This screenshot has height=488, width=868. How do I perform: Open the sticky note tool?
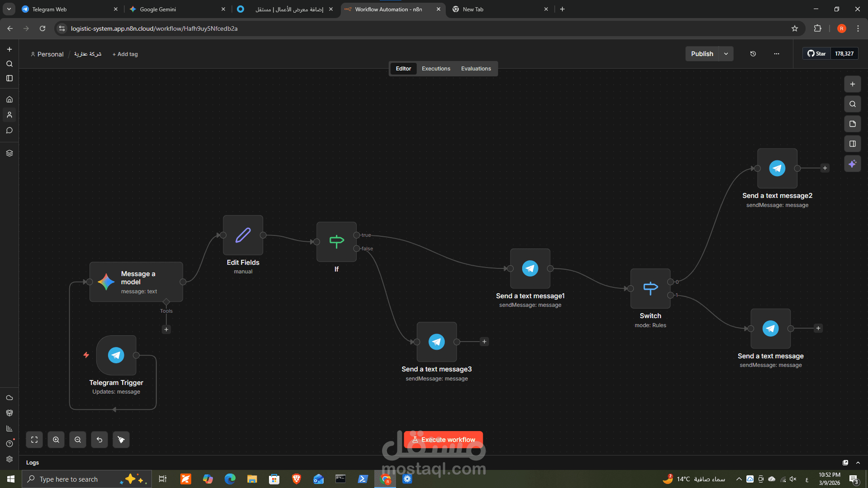click(852, 124)
